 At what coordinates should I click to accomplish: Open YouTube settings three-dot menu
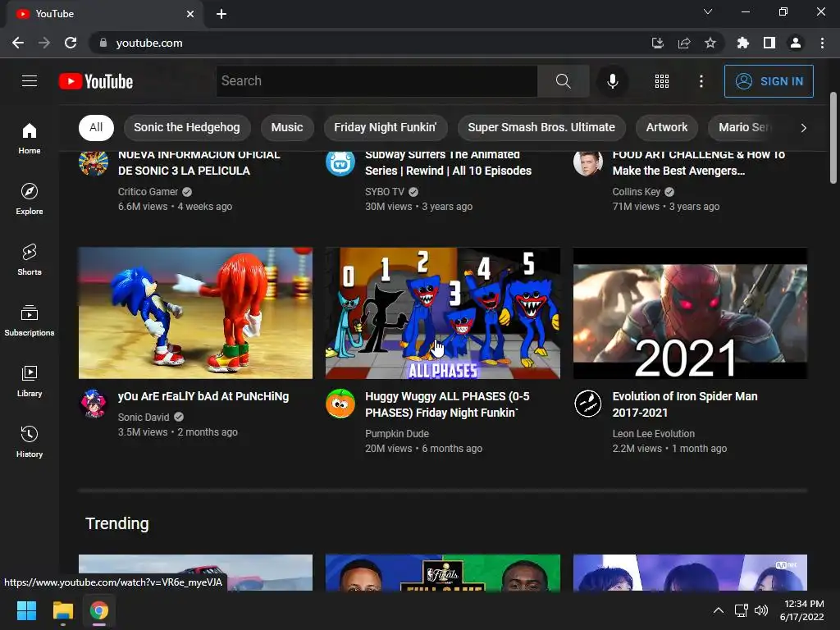coord(701,81)
